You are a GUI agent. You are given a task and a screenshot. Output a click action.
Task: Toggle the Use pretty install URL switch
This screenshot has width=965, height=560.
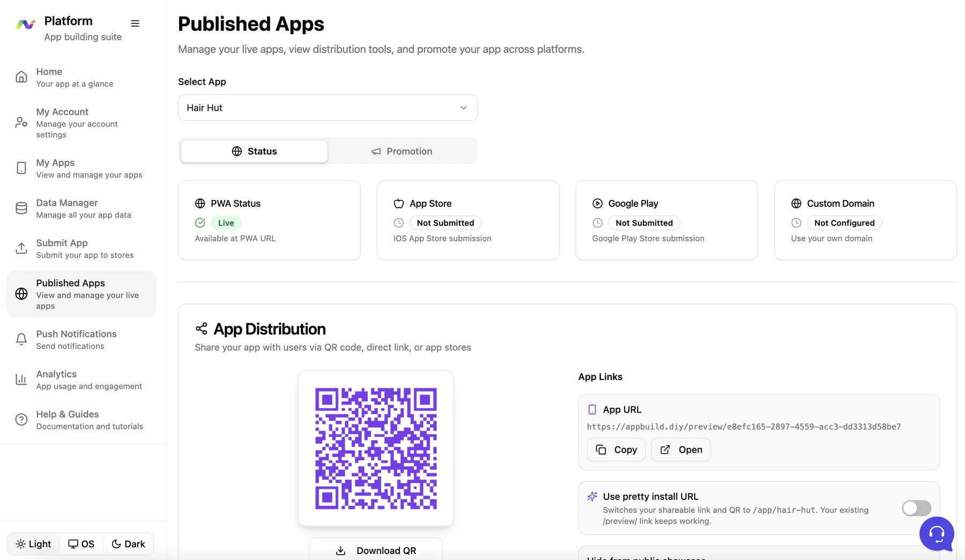pos(917,508)
